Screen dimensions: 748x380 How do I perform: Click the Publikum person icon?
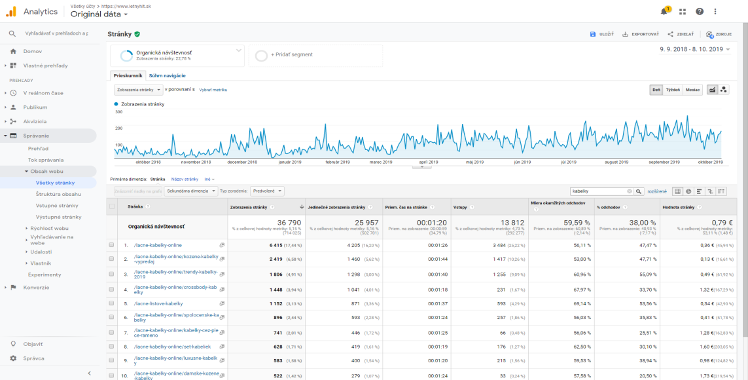point(13,107)
